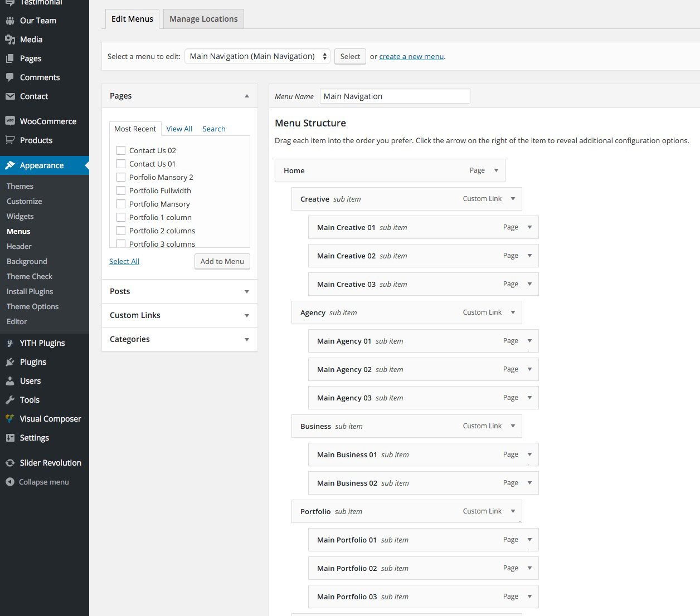Click the Collapse menu arrow icon
Screen dimensions: 700x616
coord(10,482)
